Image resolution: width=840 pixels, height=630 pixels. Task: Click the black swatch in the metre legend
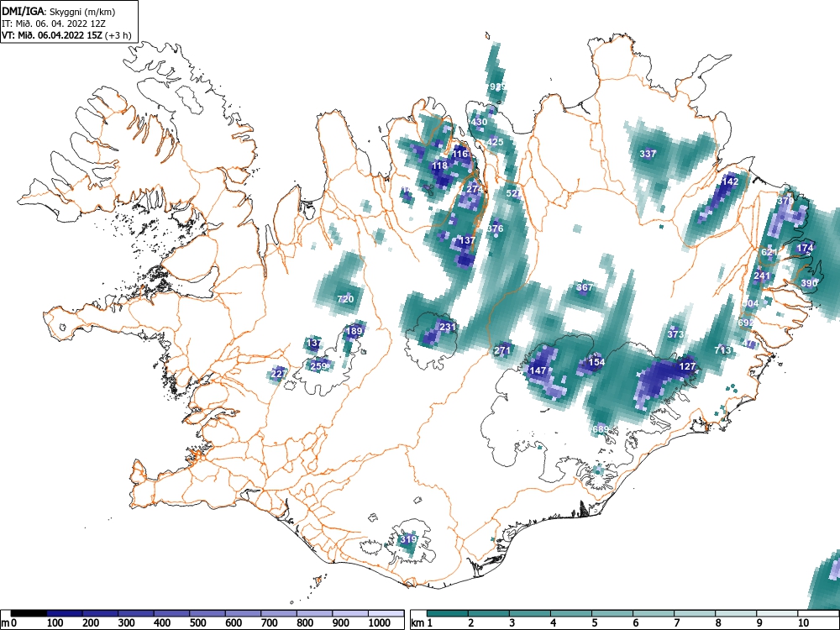point(29,613)
